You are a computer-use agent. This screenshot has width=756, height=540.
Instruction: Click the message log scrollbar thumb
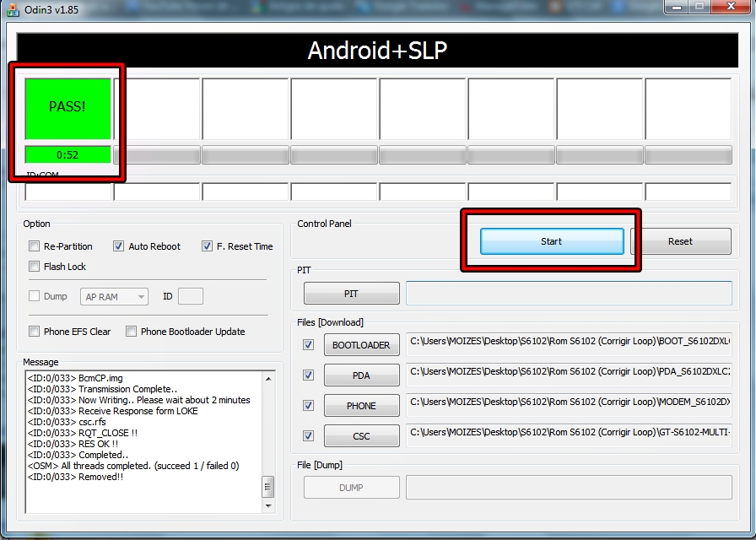[268, 487]
